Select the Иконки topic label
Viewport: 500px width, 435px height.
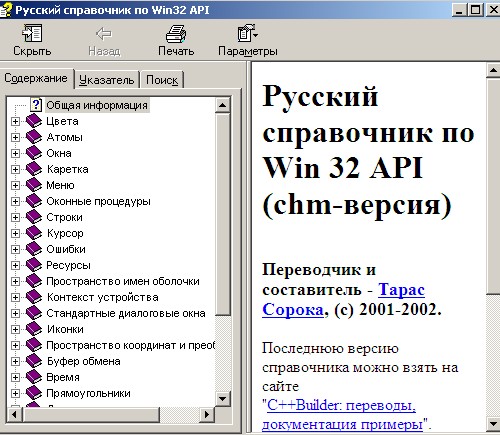(65, 329)
